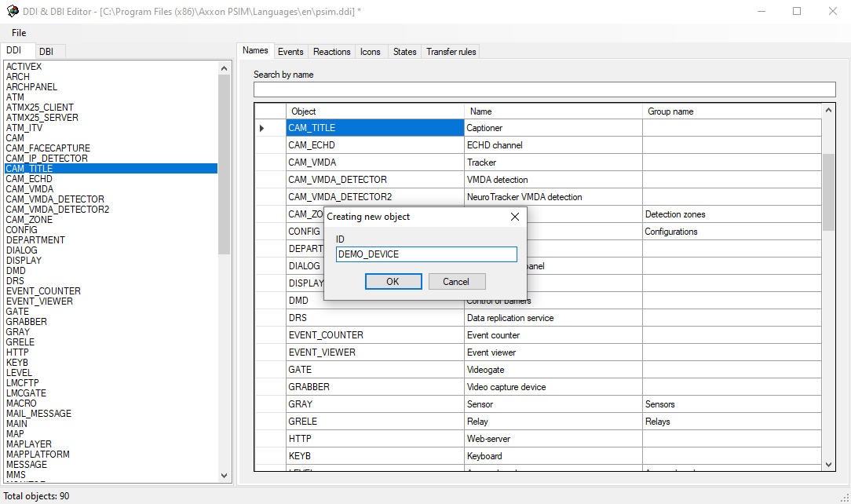Image resolution: width=851 pixels, height=504 pixels.
Task: Click the ID input field
Action: [426, 254]
